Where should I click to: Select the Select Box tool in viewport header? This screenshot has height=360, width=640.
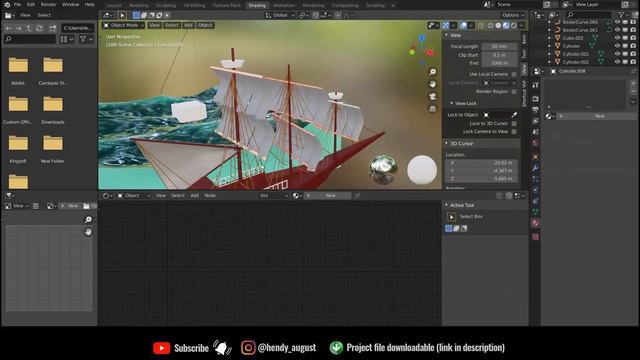click(122, 15)
